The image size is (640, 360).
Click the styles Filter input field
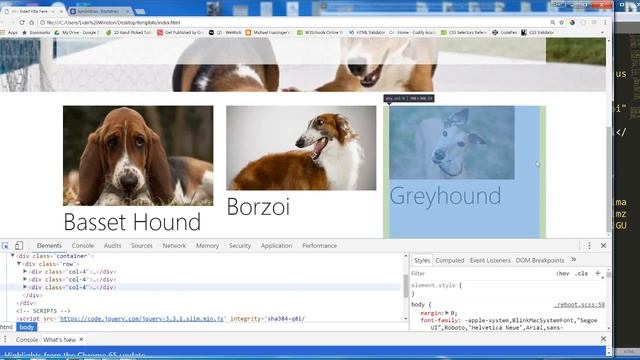[x=482, y=273]
